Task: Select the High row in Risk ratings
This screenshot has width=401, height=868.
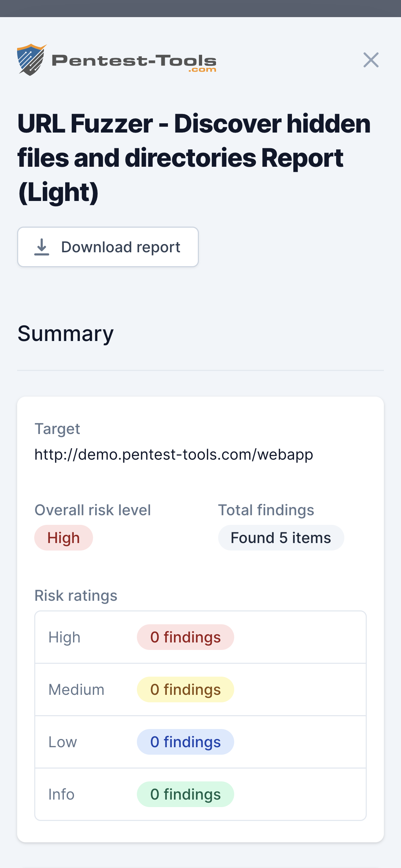Action: click(x=200, y=637)
